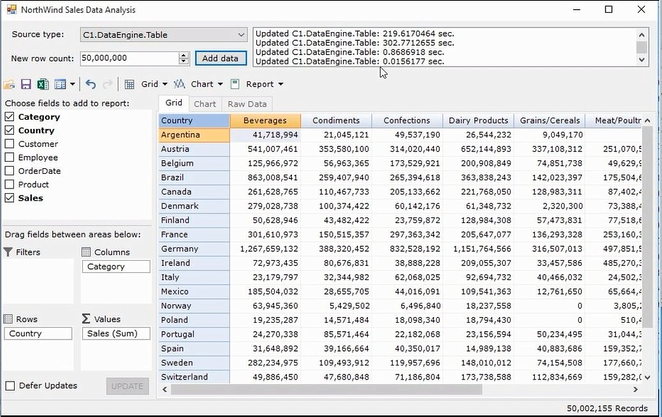Click the Beverages column header
Viewport: 662px width, 417px height.
coord(265,120)
